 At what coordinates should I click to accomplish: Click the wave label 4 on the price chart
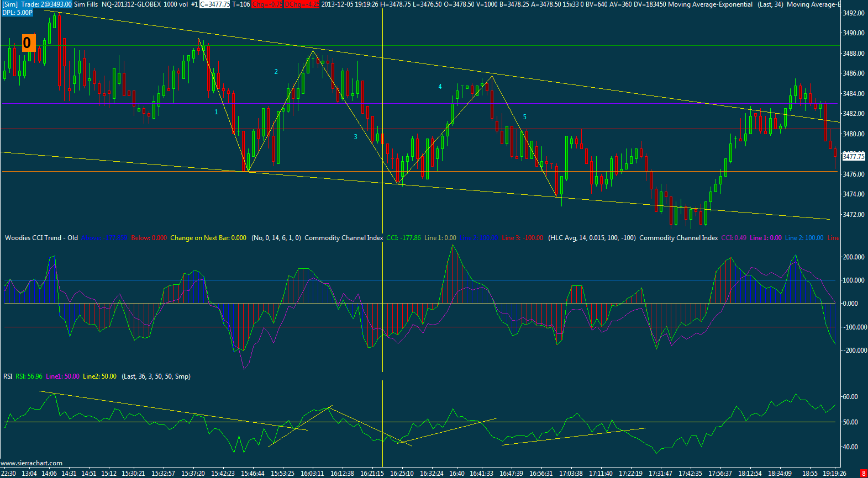click(440, 87)
